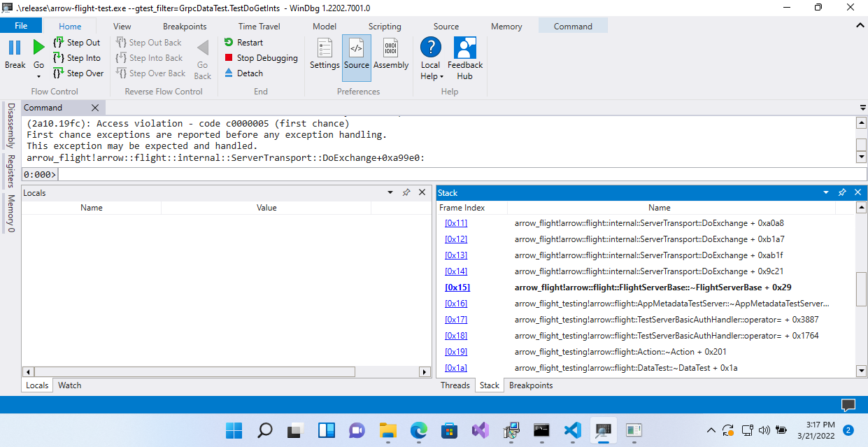Click Step Out in Flow Control
Image resolution: width=868 pixels, height=447 pixels.
point(76,43)
